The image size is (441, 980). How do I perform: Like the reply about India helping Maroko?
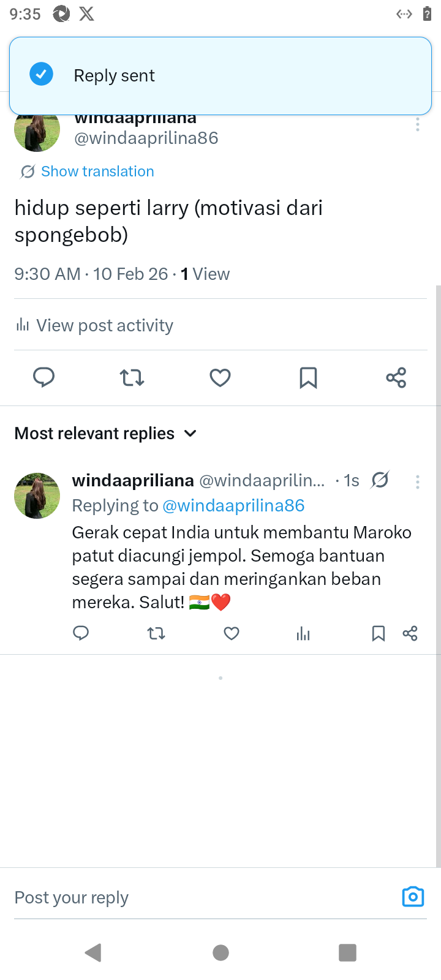point(232,633)
